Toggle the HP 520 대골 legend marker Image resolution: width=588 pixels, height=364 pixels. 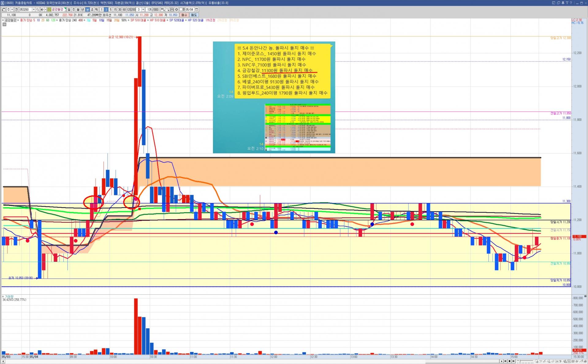click(x=186, y=20)
